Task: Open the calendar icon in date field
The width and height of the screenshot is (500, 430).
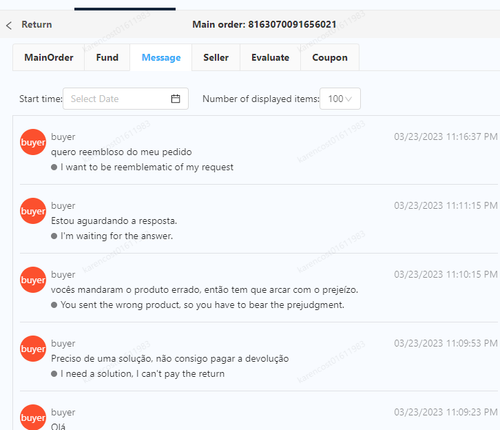Action: [x=176, y=99]
